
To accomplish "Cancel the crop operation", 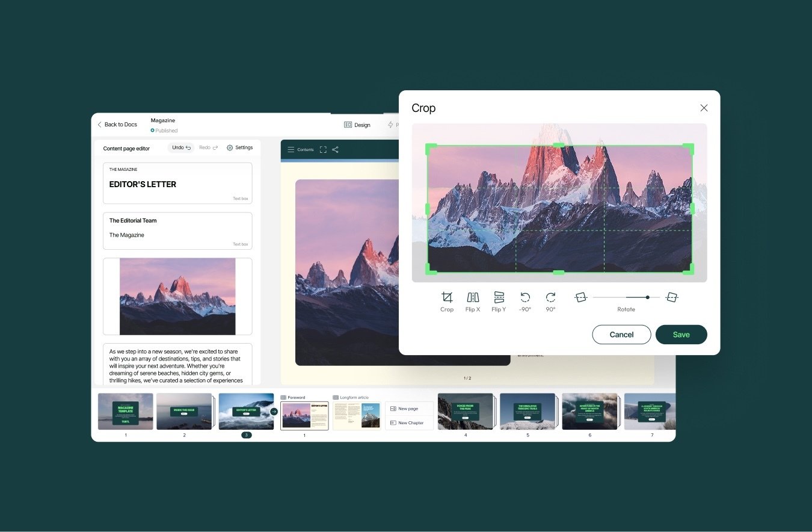I will [621, 335].
